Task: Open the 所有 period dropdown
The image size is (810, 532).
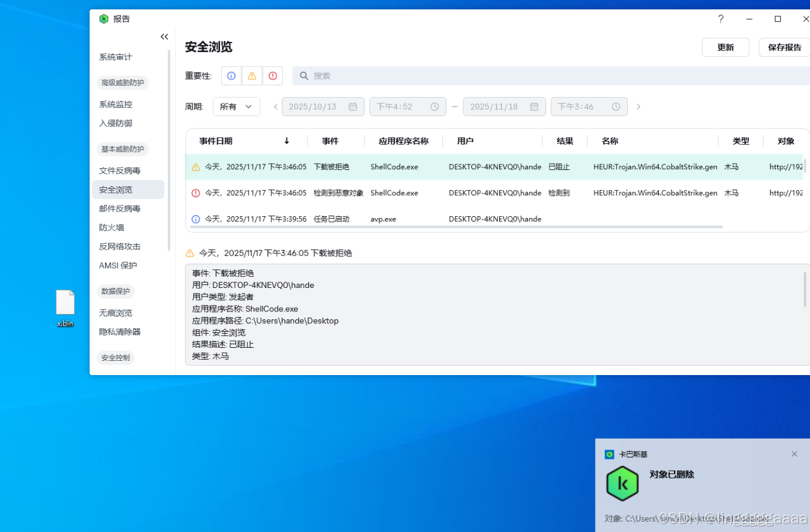Action: point(236,106)
